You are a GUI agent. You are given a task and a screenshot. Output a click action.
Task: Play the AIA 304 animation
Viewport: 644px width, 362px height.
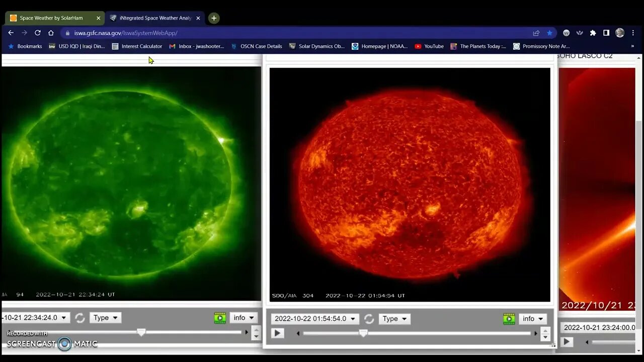[278, 333]
